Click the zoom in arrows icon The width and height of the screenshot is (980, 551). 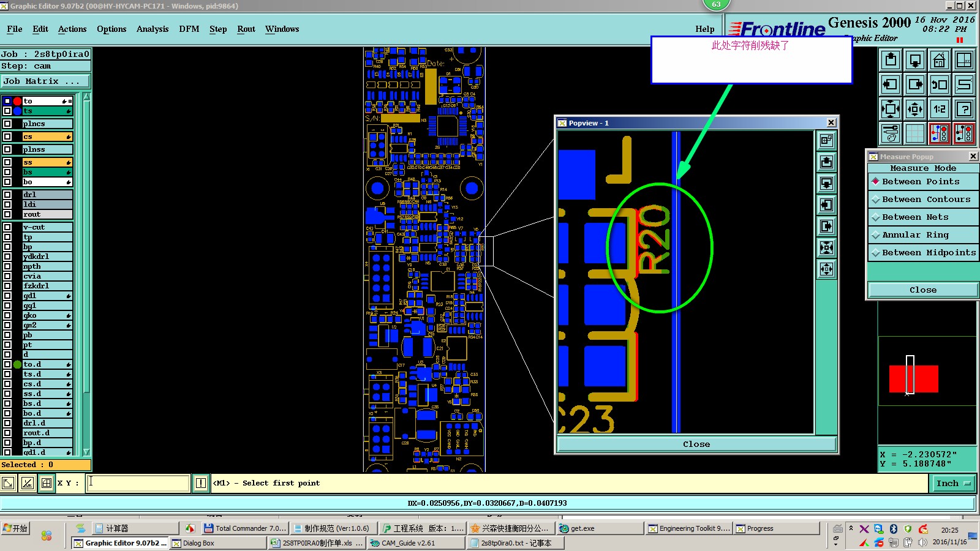[891, 109]
